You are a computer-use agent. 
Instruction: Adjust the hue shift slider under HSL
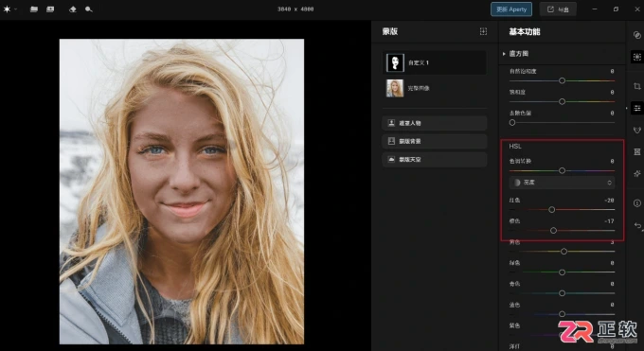[562, 170]
